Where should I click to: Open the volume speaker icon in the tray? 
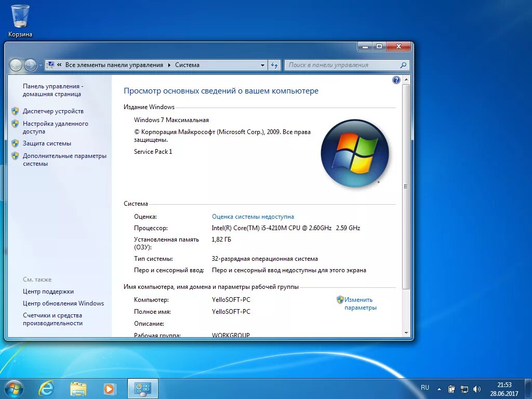pos(476,389)
